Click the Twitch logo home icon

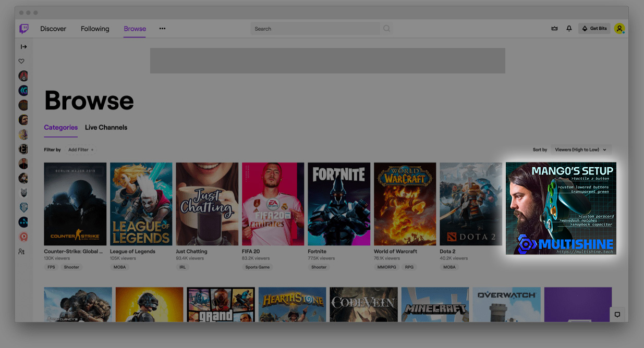click(24, 29)
